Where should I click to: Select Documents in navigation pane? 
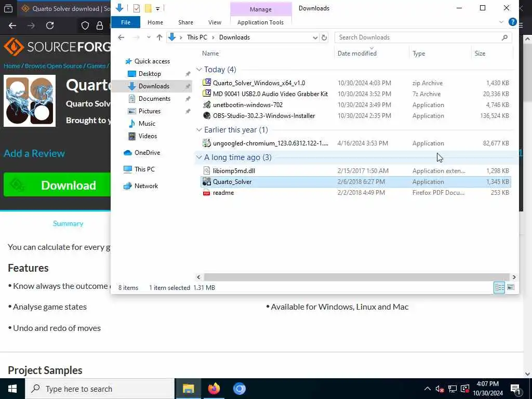pyautogui.click(x=154, y=98)
